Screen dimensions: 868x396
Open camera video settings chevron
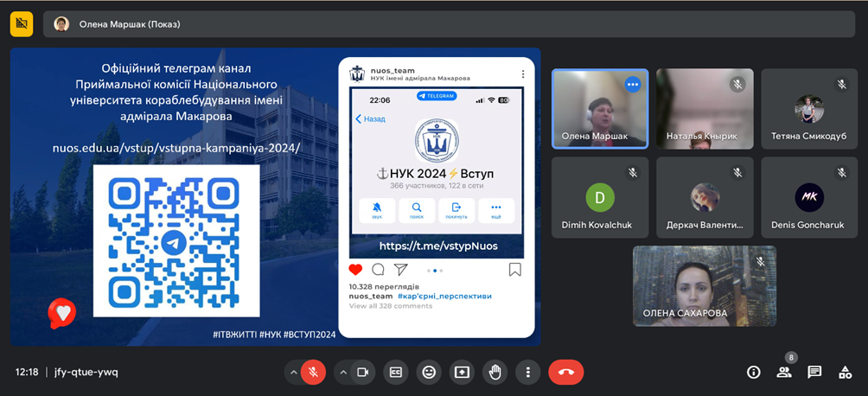click(x=343, y=372)
